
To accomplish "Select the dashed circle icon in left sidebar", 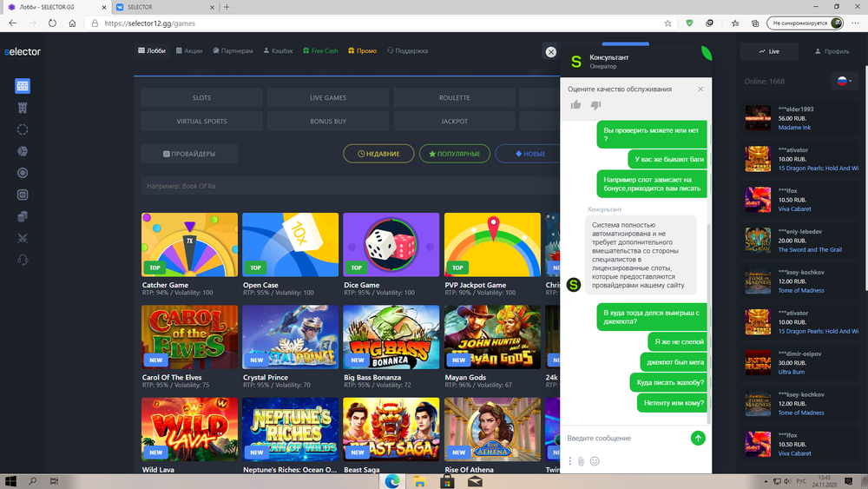I will tap(23, 129).
